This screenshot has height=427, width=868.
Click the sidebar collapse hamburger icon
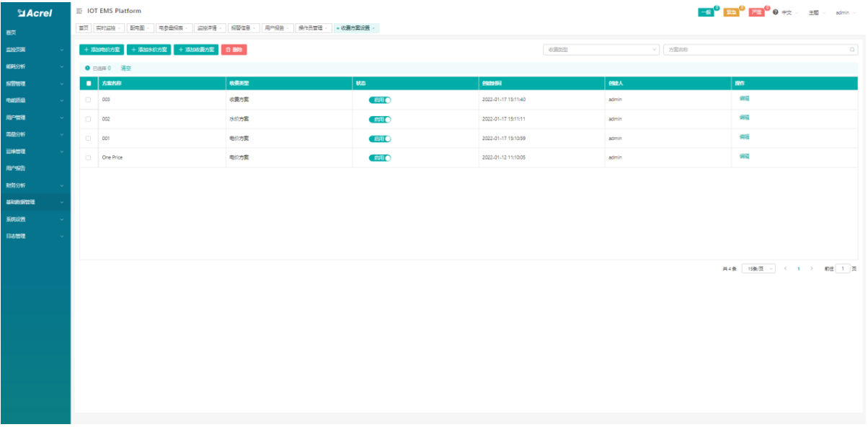[79, 11]
